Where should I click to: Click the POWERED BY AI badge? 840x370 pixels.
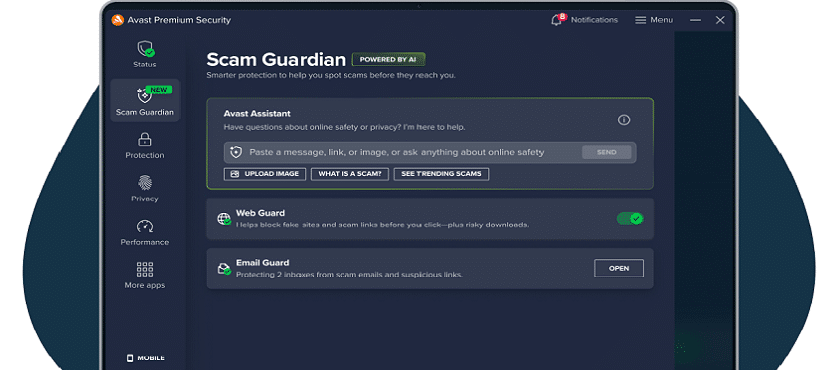(388, 59)
